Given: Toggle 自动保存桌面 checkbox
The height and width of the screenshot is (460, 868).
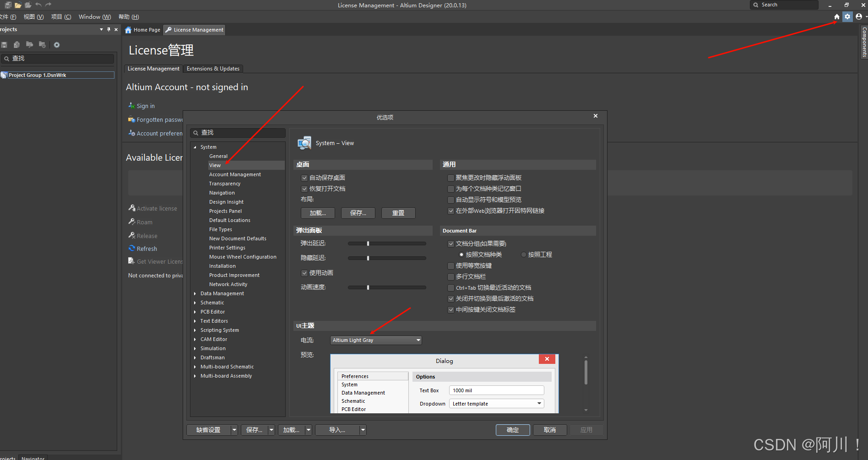Looking at the screenshot, I should 304,178.
